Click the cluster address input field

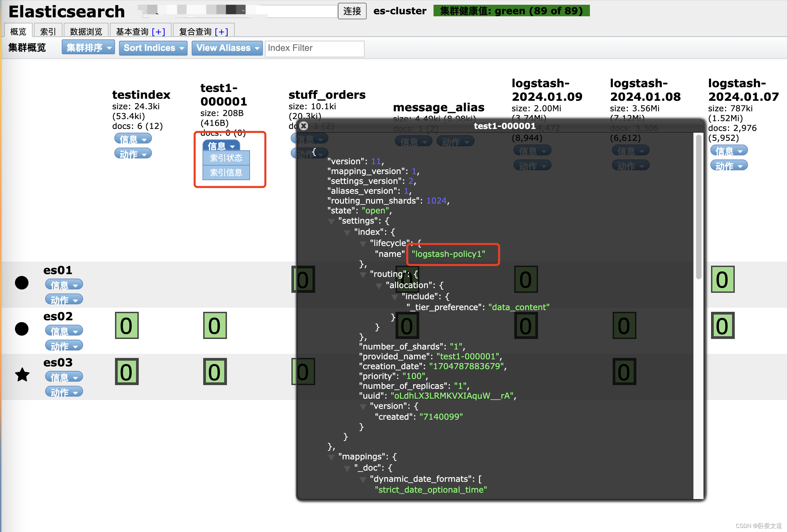point(239,11)
